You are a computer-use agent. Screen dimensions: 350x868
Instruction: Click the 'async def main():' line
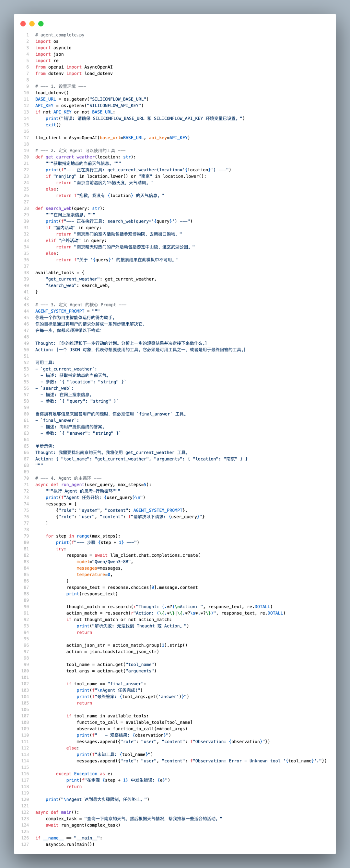(57, 812)
